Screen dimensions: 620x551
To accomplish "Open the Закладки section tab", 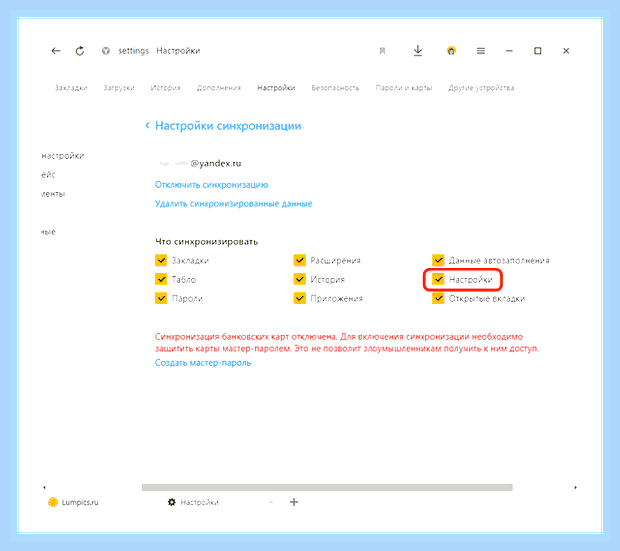I will click(x=71, y=88).
